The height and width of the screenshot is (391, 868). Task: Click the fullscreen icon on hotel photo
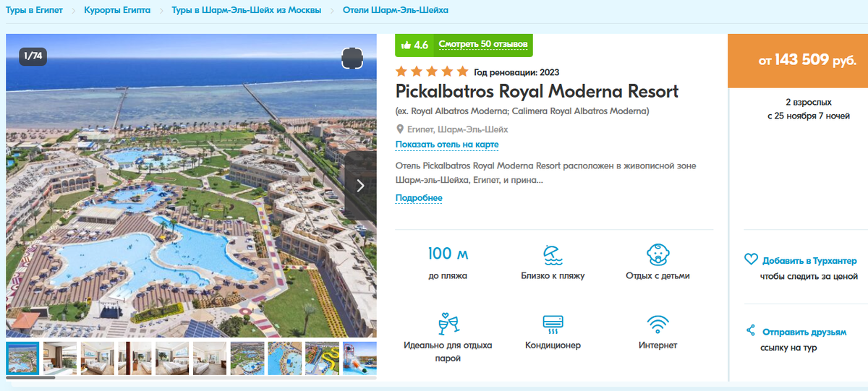click(x=351, y=59)
